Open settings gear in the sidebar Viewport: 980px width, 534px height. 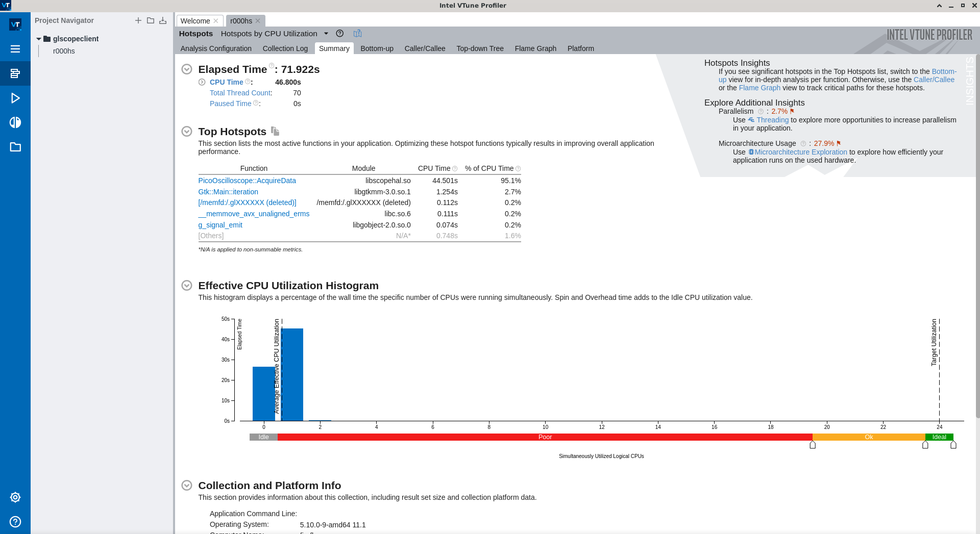point(15,497)
